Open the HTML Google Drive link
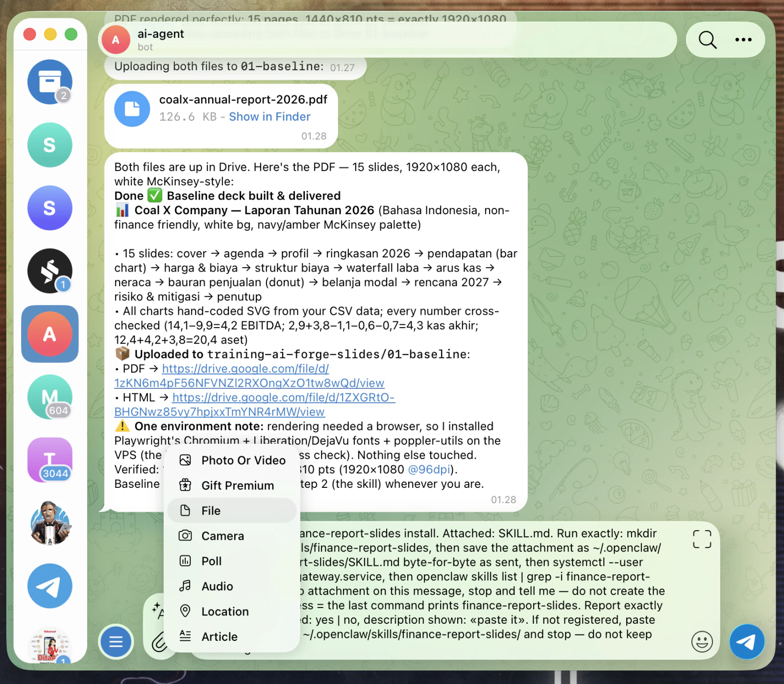Screen dimensions: 784x684 (255, 405)
